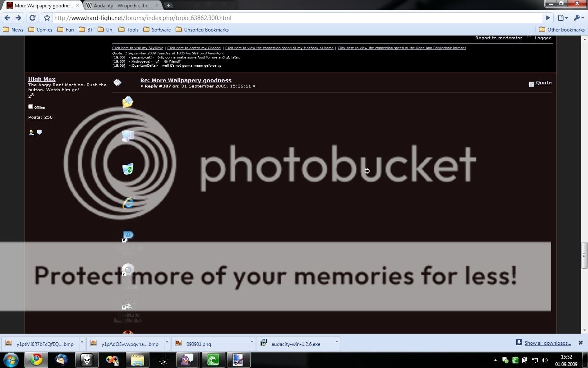Open the BT bookmarks folder
Image resolution: width=588 pixels, height=368 pixels.
click(86, 29)
